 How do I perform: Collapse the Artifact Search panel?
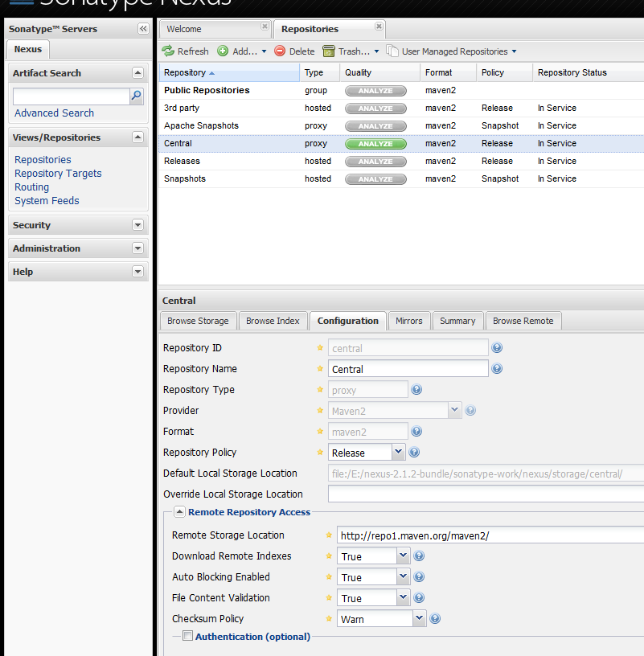pyautogui.click(x=137, y=73)
